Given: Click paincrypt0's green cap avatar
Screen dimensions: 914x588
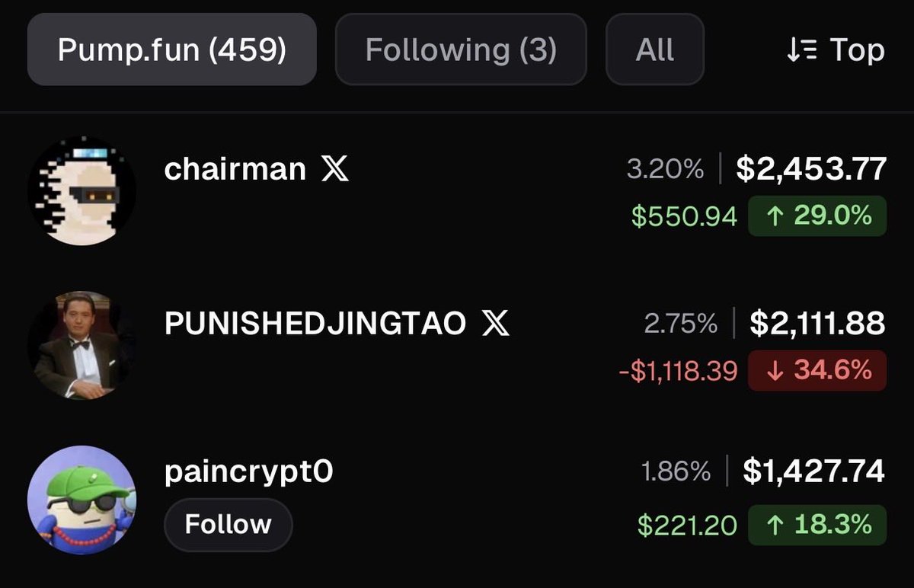Looking at the screenshot, I should coord(81,500).
